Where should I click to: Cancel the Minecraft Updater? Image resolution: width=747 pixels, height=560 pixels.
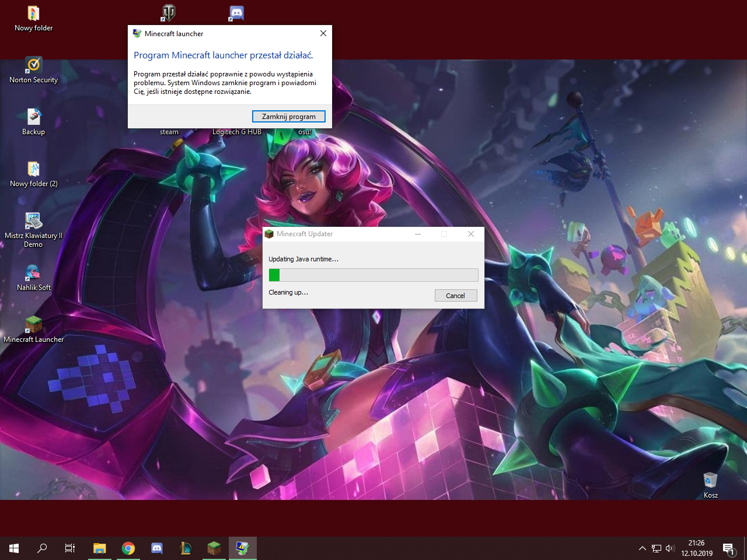[x=456, y=296]
